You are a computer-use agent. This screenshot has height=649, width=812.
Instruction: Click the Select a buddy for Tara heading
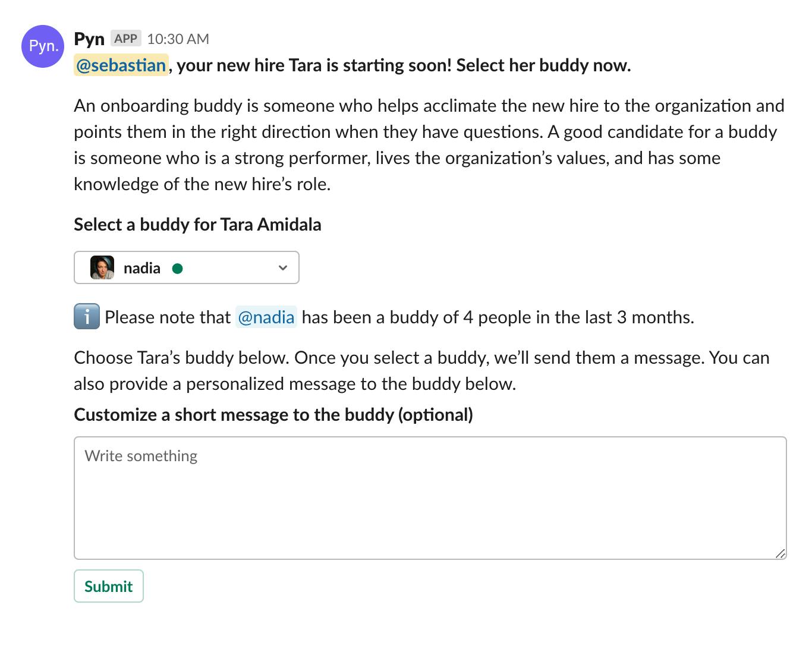(197, 225)
